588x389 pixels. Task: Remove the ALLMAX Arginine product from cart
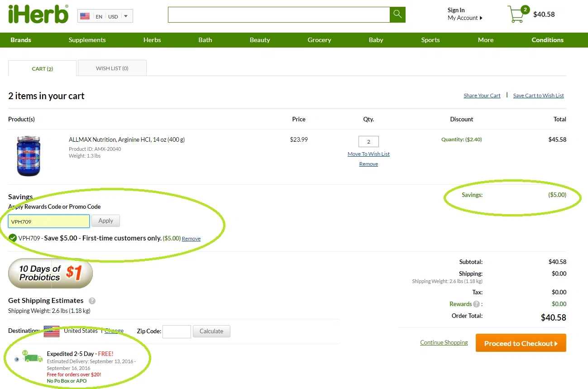pos(368,164)
